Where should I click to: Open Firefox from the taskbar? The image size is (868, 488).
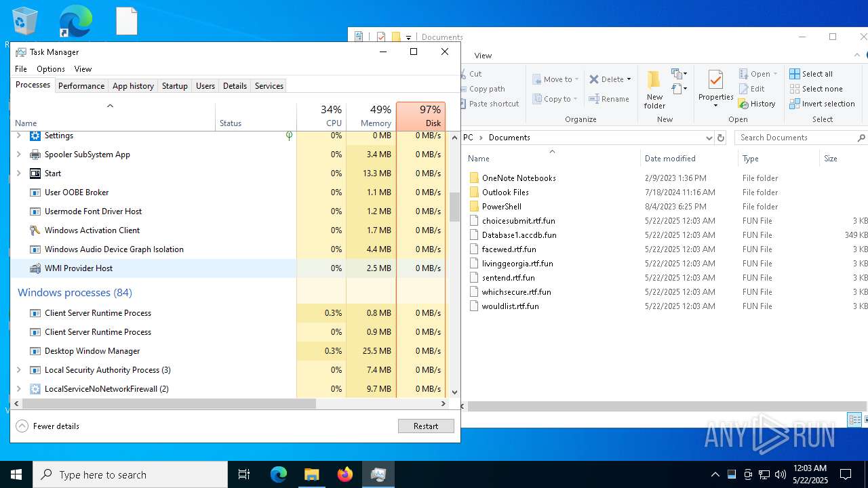tap(345, 474)
